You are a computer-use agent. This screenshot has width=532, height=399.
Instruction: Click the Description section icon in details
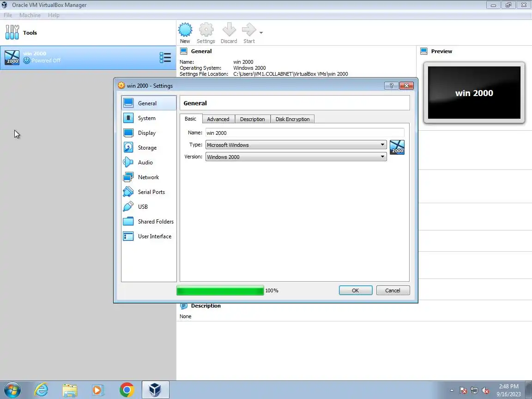[183, 306]
